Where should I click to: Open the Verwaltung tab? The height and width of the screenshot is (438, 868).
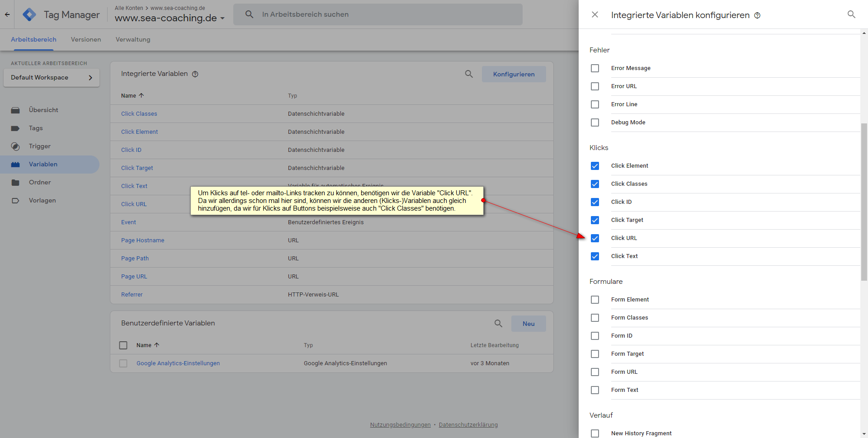pyautogui.click(x=133, y=40)
